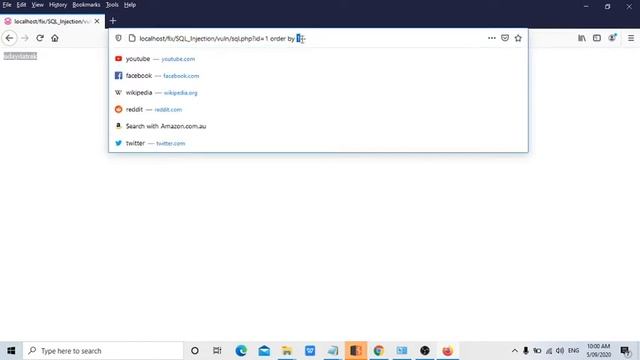Image resolution: width=640 pixels, height=360 pixels.
Task: Open Task View on taskbar
Action: pos(217,351)
